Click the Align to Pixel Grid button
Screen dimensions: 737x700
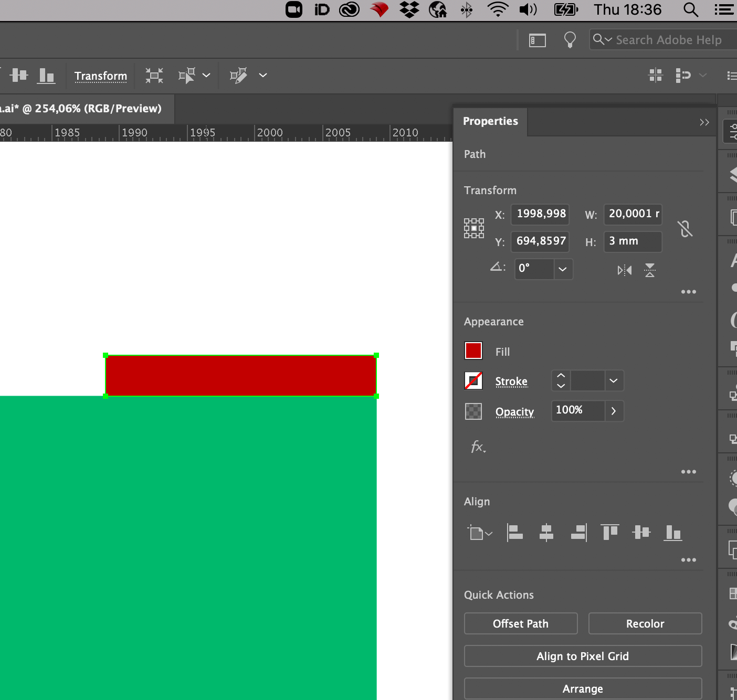pyautogui.click(x=583, y=656)
